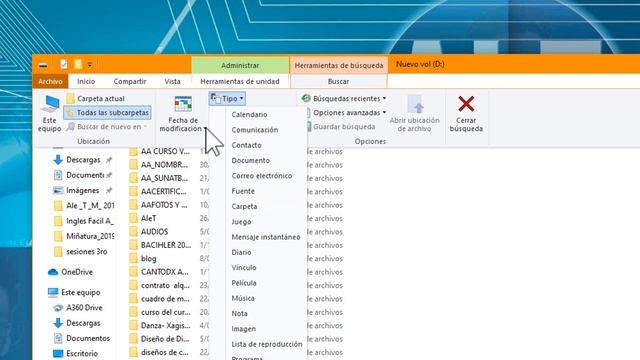Expand Opciones avanzadas dropdown
The height and width of the screenshot is (360, 640).
pyautogui.click(x=345, y=113)
